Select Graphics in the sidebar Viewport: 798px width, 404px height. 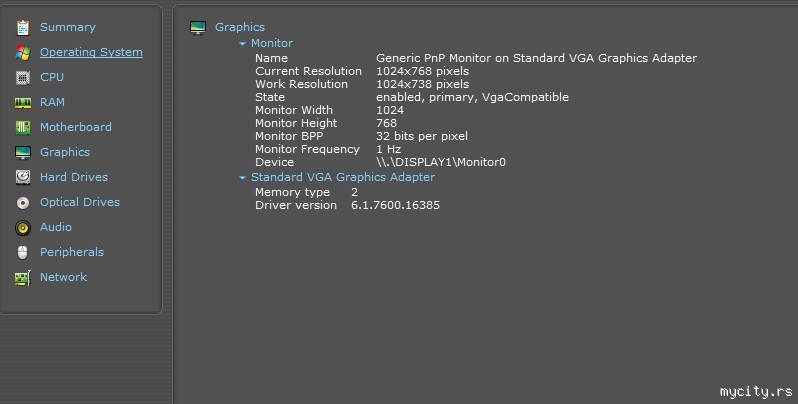click(64, 152)
